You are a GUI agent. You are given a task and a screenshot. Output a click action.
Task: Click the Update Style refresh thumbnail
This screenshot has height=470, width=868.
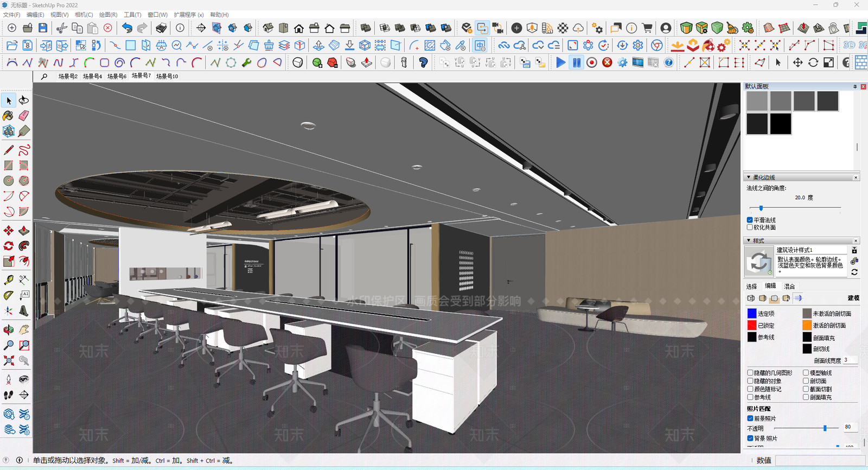[759, 262]
